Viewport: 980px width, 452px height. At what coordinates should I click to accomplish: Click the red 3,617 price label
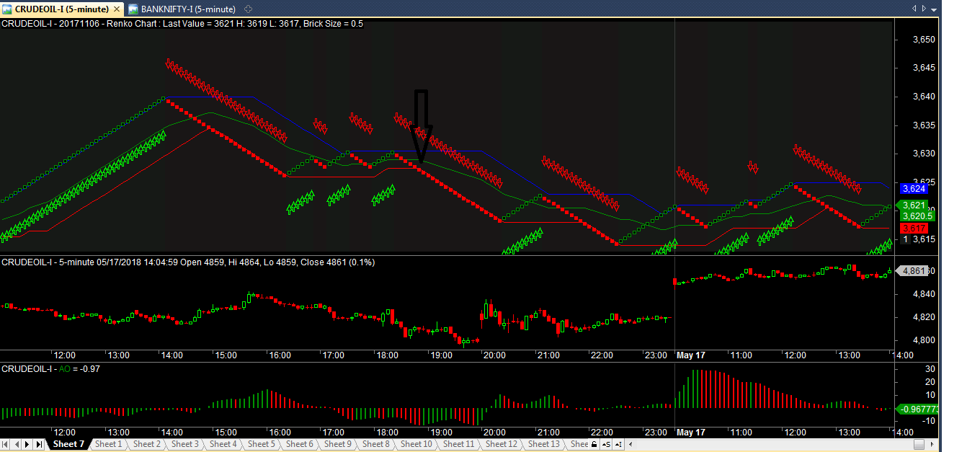pyautogui.click(x=914, y=228)
